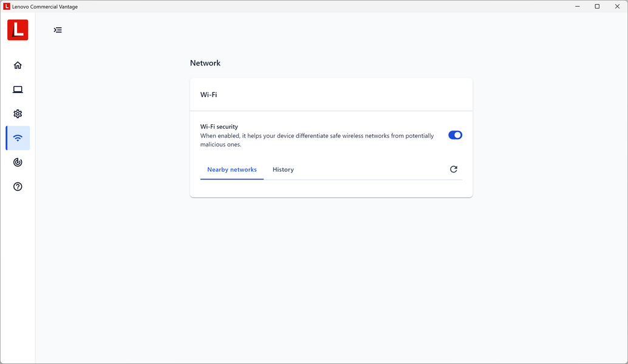
Task: Switch to the Nearby networks tab
Action: pos(232,170)
